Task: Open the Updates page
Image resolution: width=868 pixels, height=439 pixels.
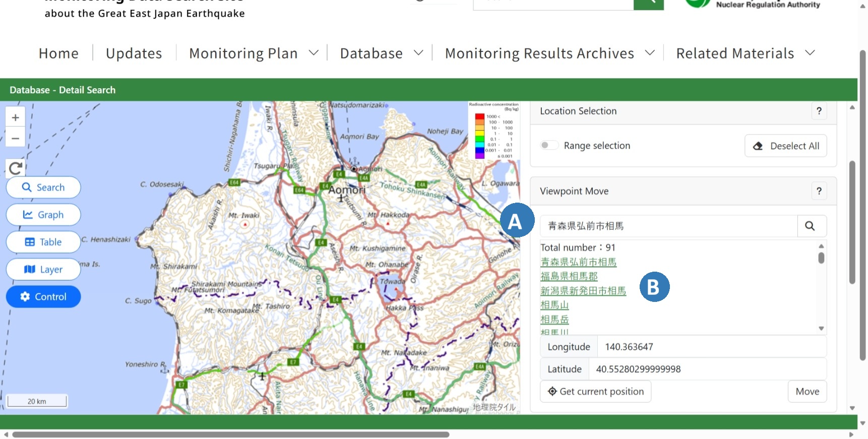Action: [134, 53]
